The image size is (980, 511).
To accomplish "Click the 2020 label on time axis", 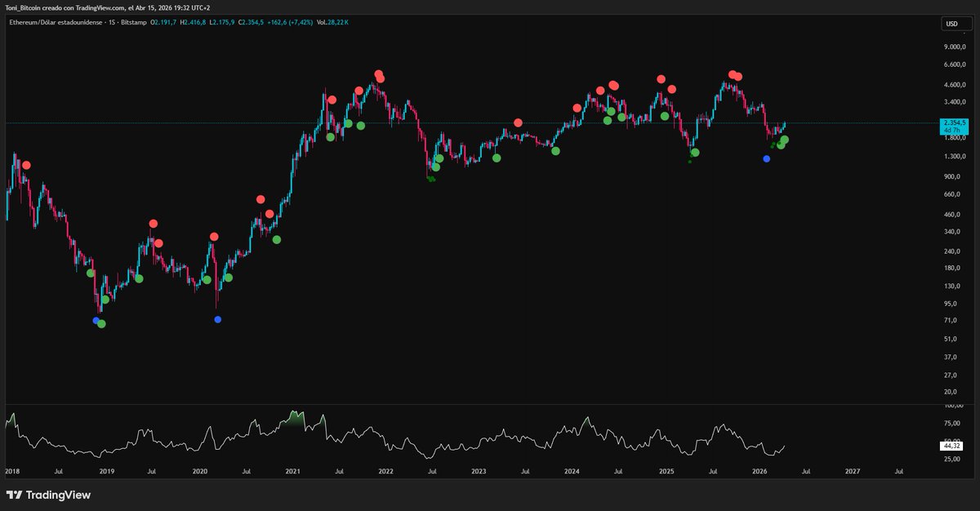I will (x=199, y=471).
